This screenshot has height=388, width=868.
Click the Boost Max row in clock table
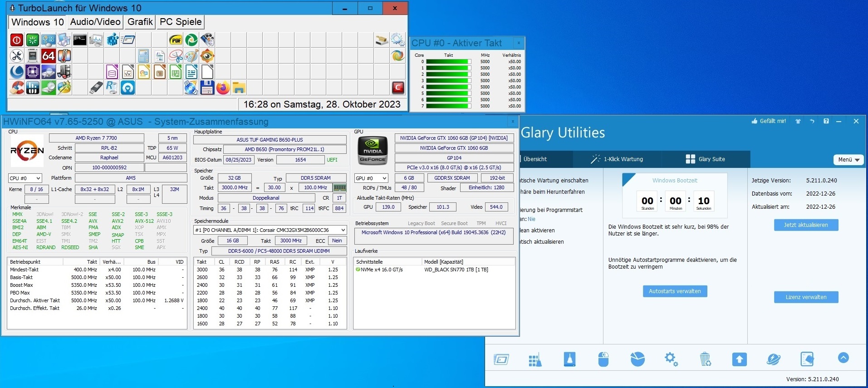(97, 285)
